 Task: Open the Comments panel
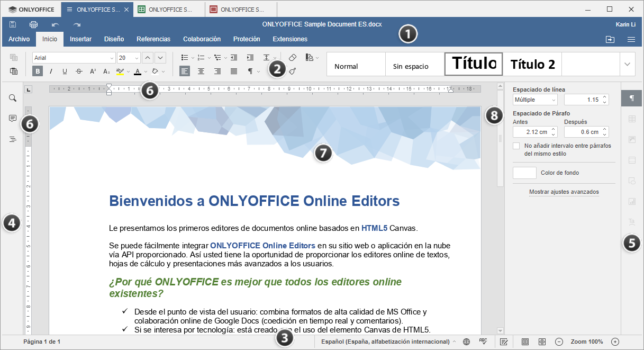pos(12,118)
